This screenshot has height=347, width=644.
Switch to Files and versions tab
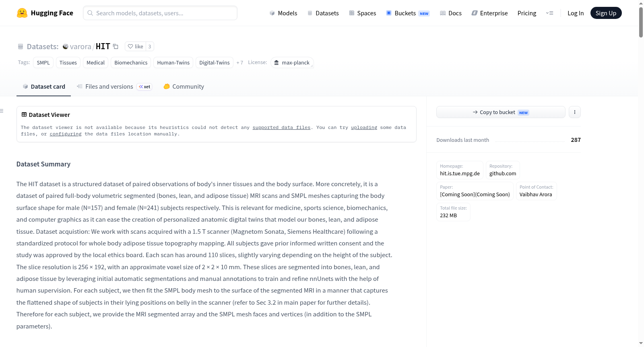coord(114,86)
